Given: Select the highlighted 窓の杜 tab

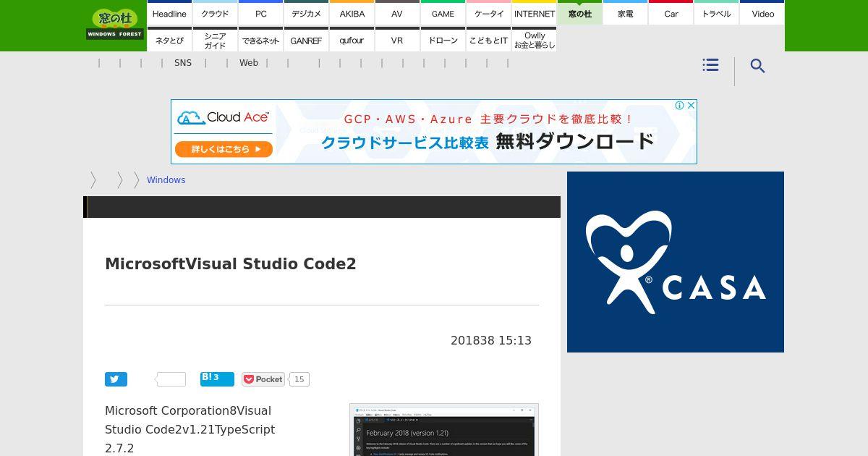Looking at the screenshot, I should [579, 13].
